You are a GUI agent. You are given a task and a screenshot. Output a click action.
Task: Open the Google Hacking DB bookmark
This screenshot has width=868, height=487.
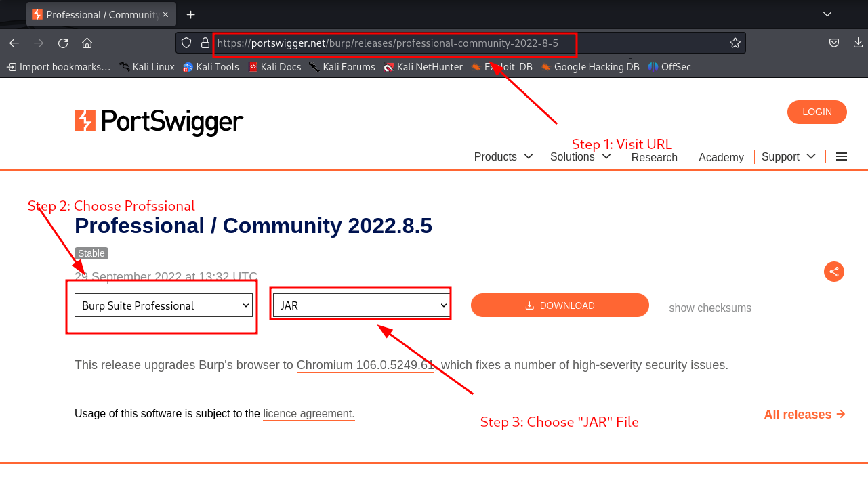tap(590, 67)
